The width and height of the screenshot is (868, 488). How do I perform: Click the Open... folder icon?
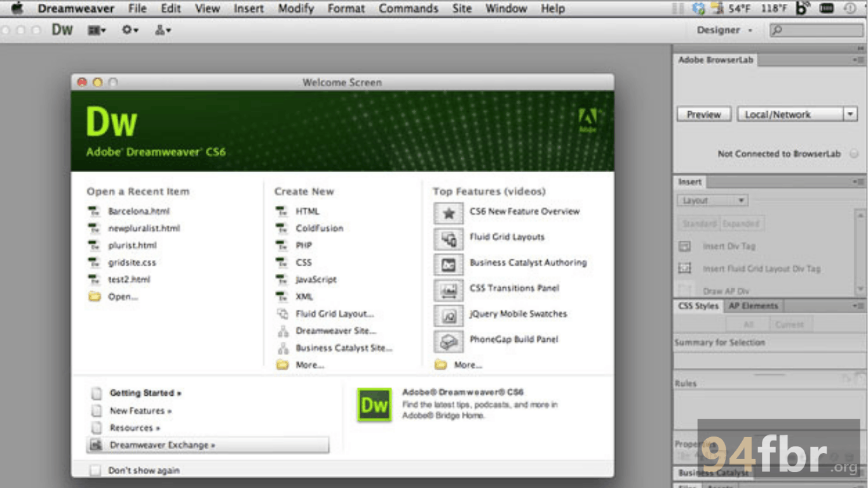[x=95, y=296]
